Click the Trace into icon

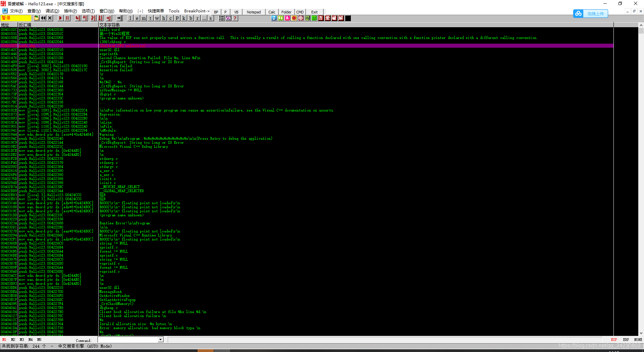(93, 18)
